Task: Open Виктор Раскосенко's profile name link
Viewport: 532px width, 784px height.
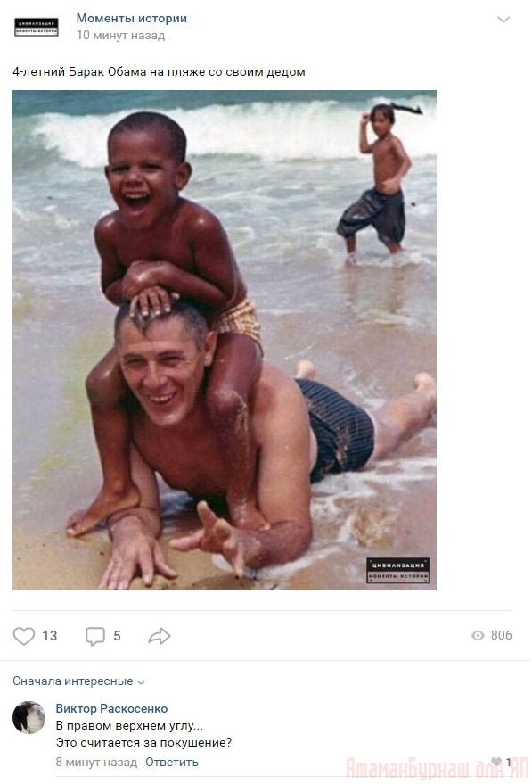Action: (111, 708)
